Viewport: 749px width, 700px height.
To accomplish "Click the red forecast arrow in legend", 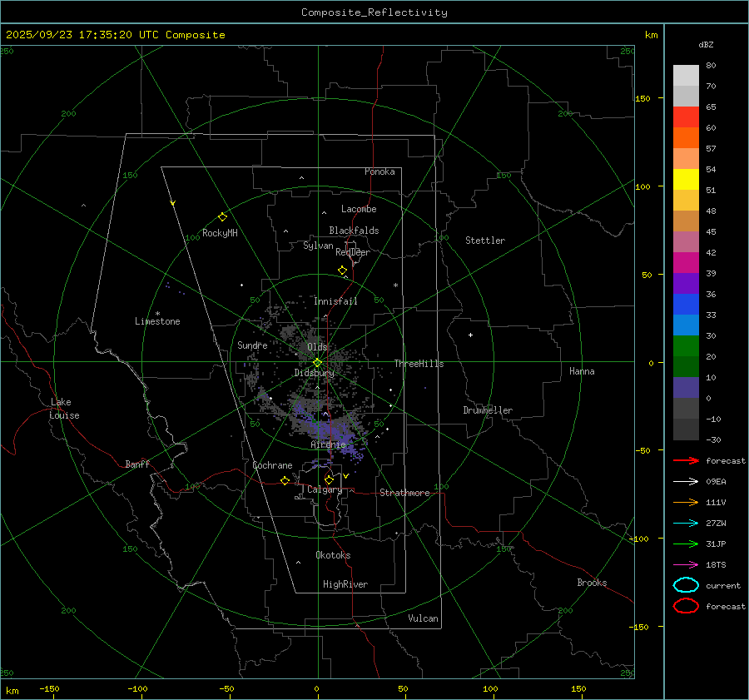I will coord(685,460).
